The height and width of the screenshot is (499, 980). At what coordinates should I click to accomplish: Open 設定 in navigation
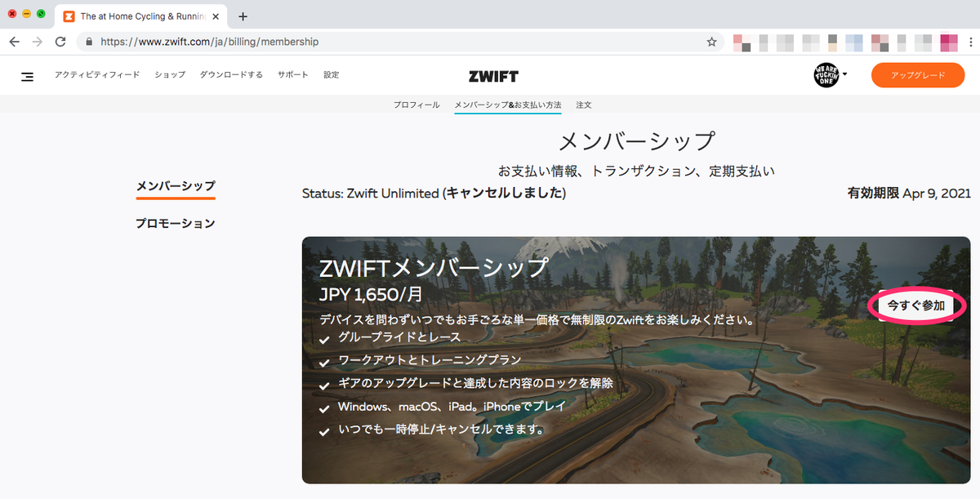point(331,75)
